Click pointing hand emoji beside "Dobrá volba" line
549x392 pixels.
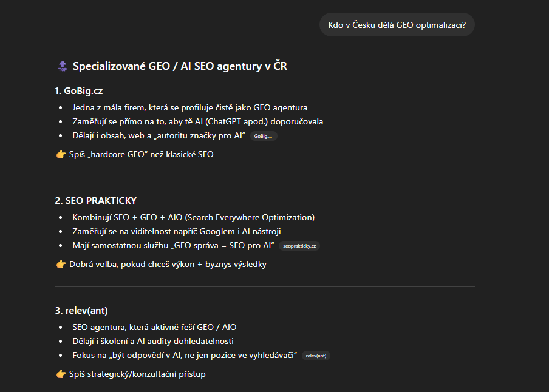click(61, 264)
